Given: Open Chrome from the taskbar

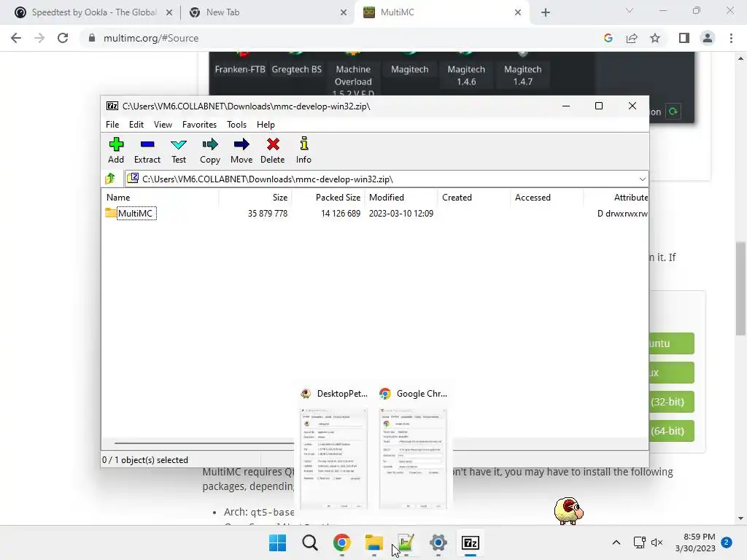Looking at the screenshot, I should pos(341,542).
